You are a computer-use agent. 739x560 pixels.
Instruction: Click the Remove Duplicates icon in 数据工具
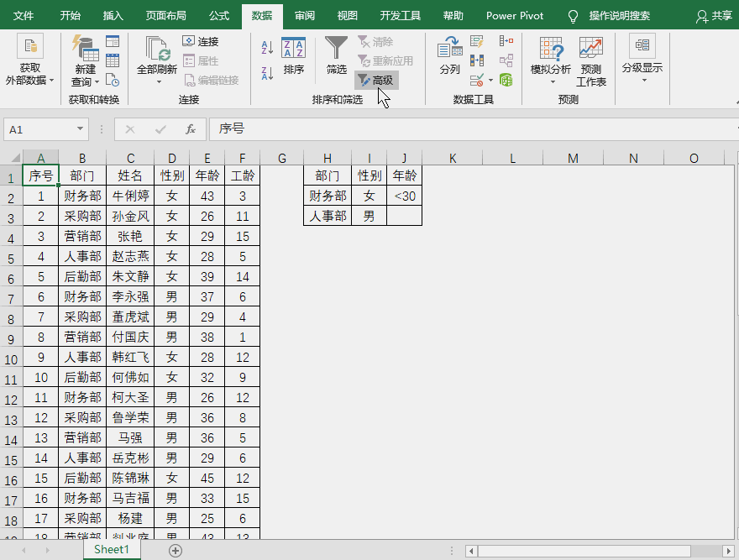pos(476,60)
